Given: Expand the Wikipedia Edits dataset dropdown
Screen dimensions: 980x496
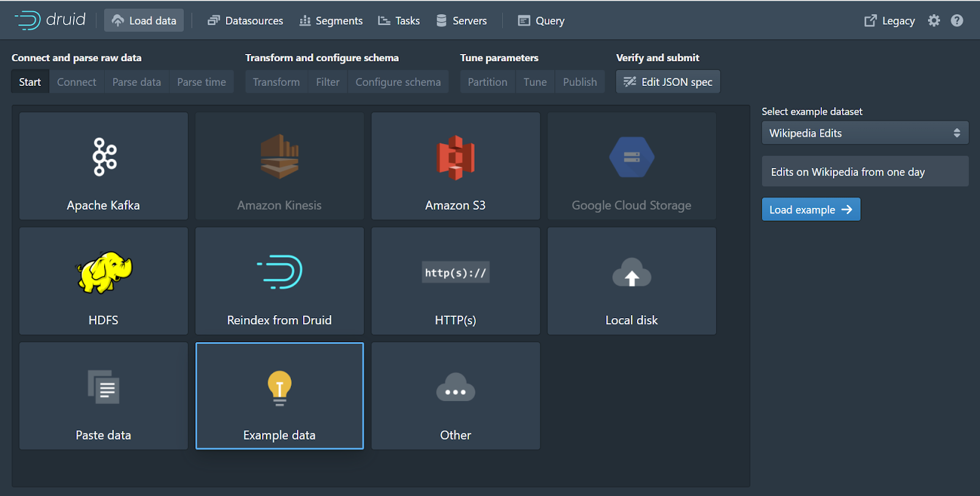Looking at the screenshot, I should (865, 133).
